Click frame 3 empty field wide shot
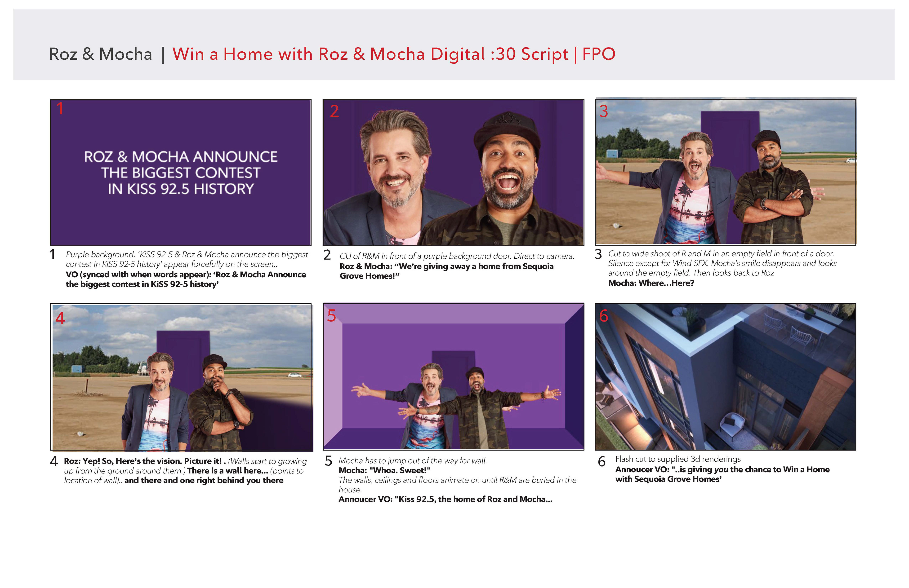 [726, 172]
